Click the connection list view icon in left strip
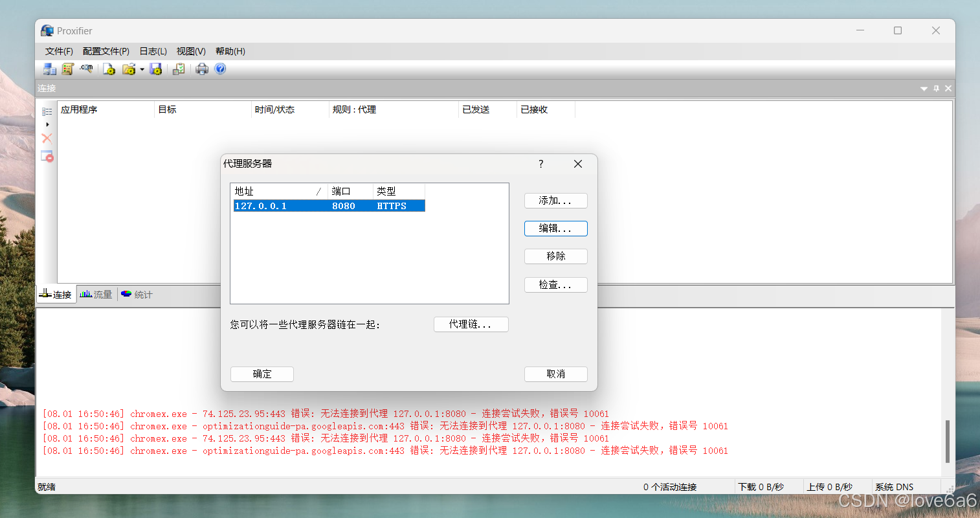 pos(47,111)
